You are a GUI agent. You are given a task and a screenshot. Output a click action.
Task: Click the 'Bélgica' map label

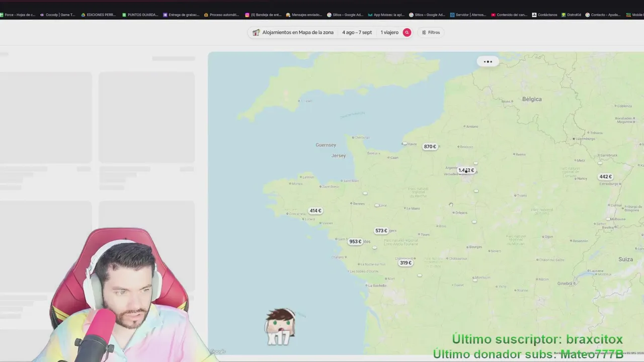[532, 99]
